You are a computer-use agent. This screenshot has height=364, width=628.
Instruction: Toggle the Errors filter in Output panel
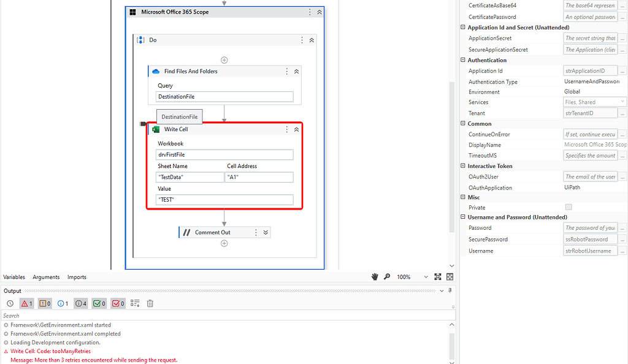(27, 303)
